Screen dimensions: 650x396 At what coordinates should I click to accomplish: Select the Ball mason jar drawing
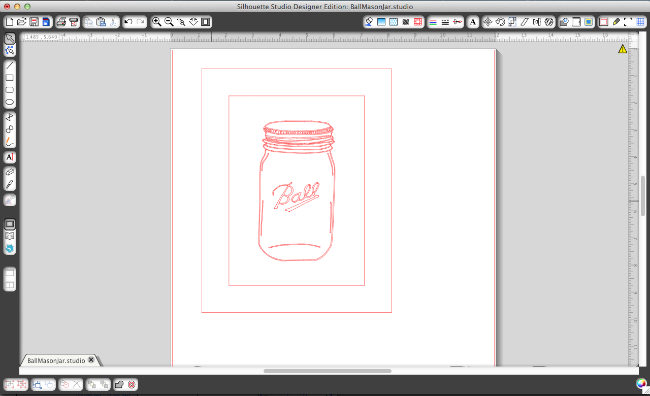click(x=297, y=191)
